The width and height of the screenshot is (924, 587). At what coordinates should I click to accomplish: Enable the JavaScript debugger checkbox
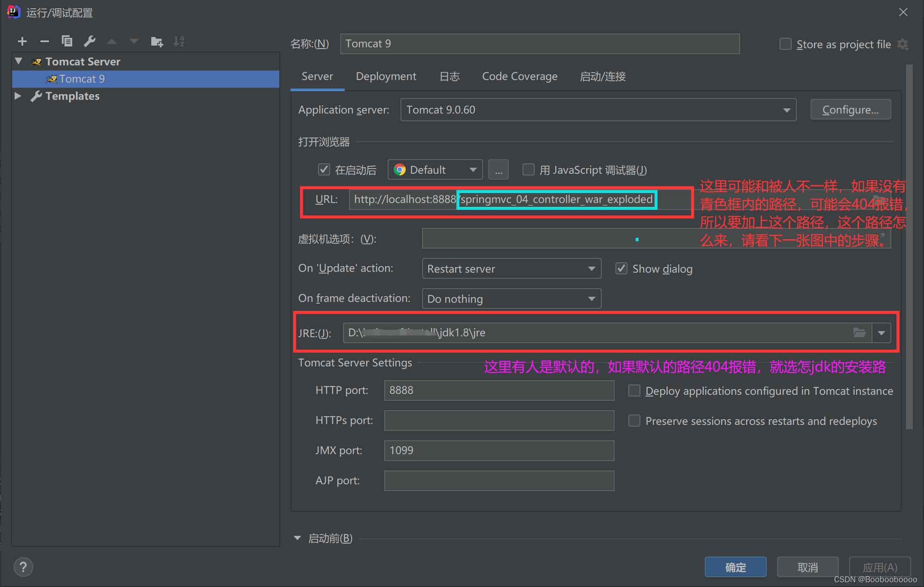point(528,169)
